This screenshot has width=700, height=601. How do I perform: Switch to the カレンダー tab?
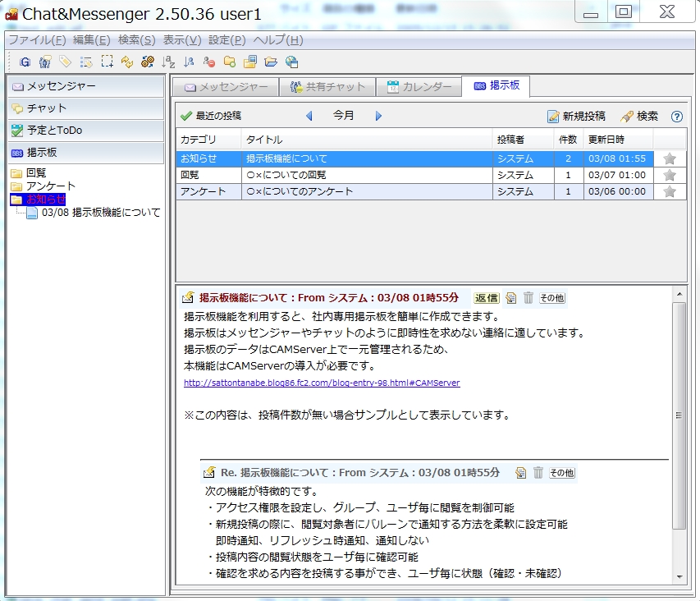click(419, 87)
